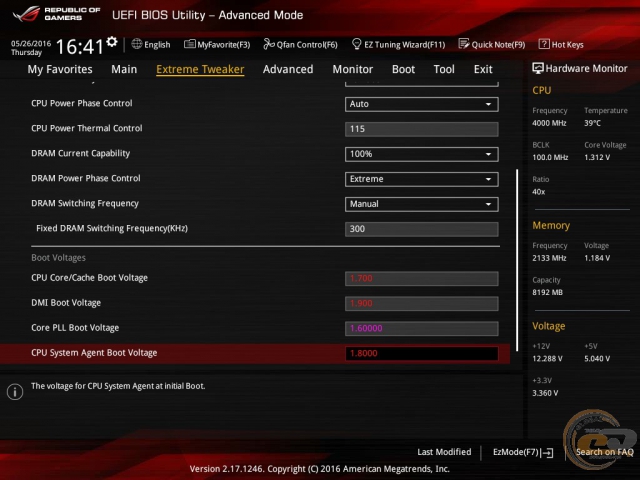This screenshot has width=640, height=480.
Task: Open the clock settings gear icon
Action: 112,42
